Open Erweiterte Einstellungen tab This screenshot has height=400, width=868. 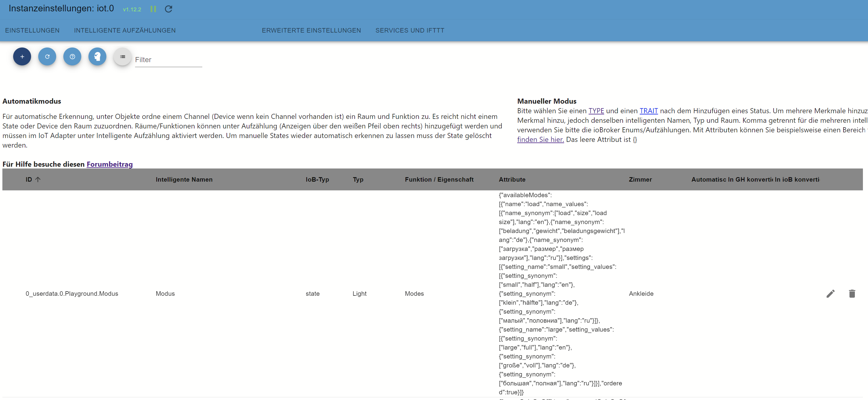(x=311, y=30)
